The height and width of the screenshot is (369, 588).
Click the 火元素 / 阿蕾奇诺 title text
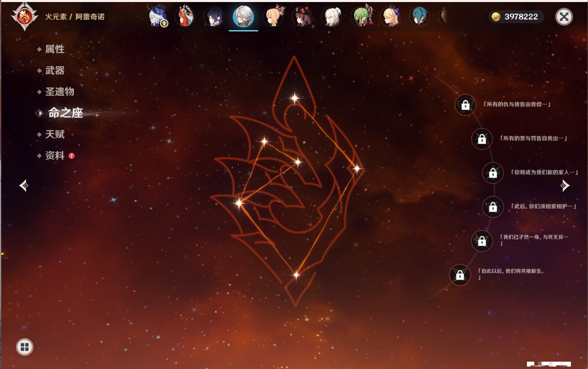(x=75, y=17)
